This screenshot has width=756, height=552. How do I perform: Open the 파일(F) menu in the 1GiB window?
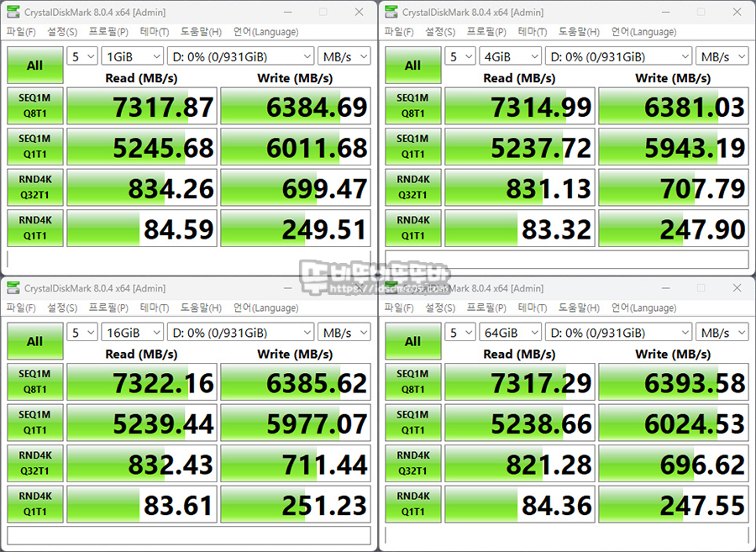21,32
